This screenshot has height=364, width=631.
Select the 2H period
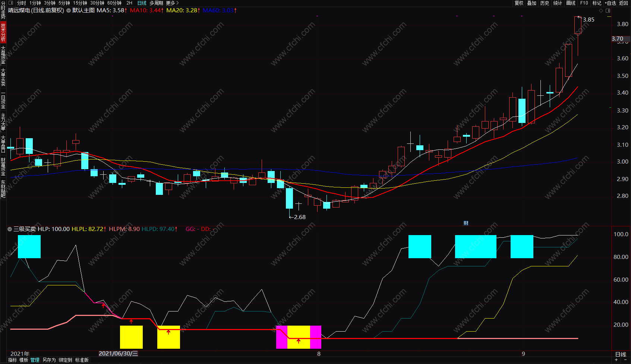[129, 3]
